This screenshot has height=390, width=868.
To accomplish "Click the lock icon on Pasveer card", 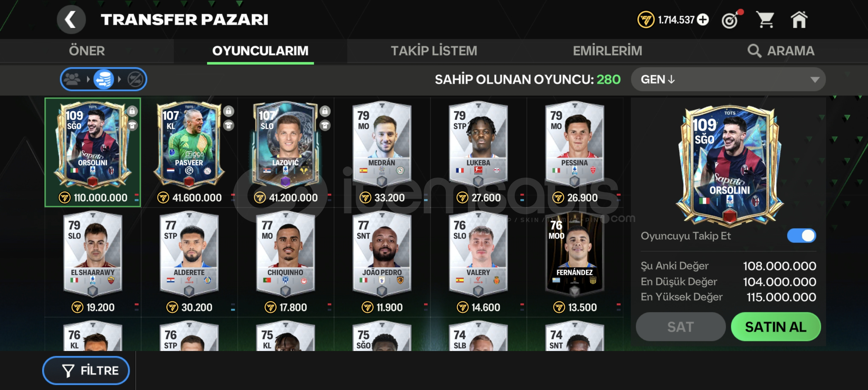I will click(x=228, y=111).
